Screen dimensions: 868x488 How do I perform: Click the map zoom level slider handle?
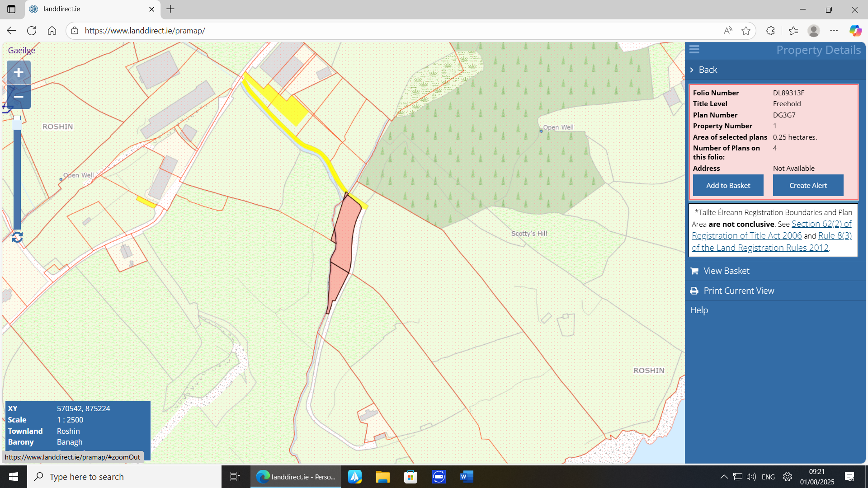click(17, 123)
